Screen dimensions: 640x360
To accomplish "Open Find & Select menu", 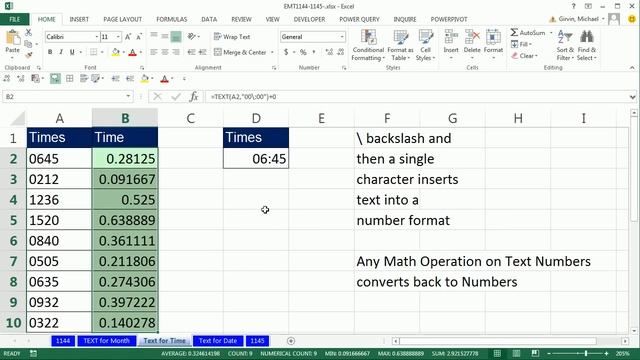I will point(587,46).
